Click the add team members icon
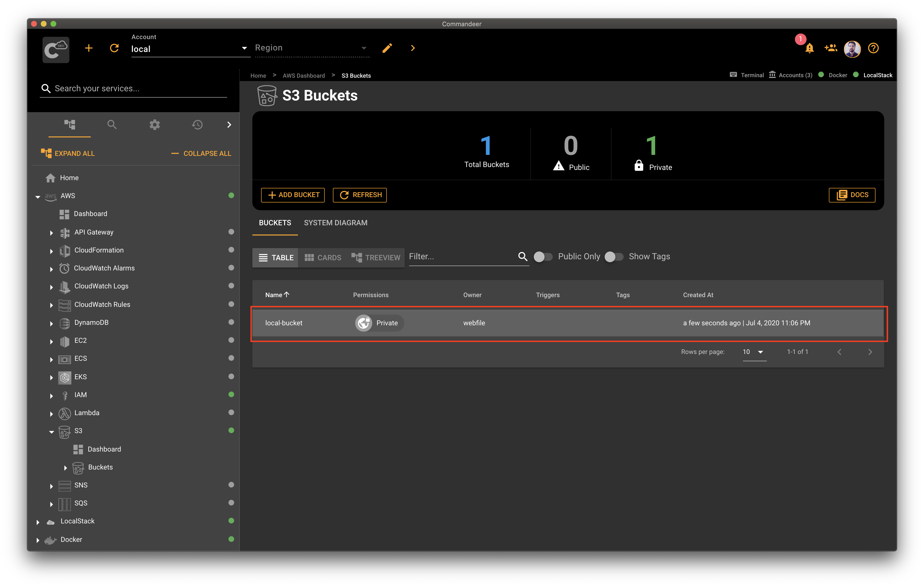The image size is (924, 587). 831,48
